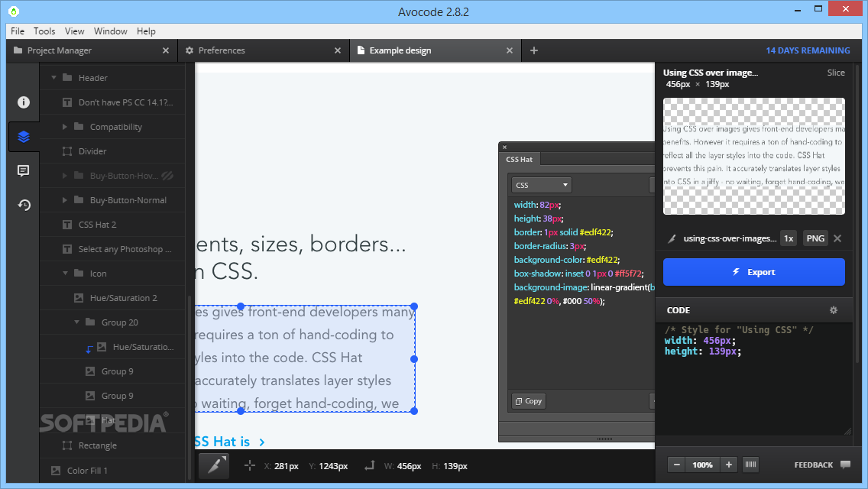The width and height of the screenshot is (868, 489).
Task: Click the Divider shape layer icon
Action: (x=67, y=151)
